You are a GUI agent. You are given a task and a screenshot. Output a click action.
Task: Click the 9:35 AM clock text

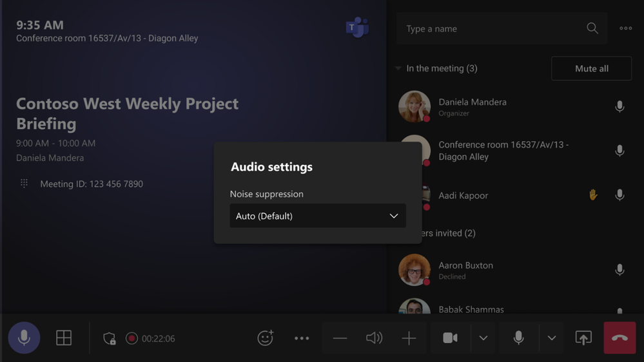click(40, 25)
